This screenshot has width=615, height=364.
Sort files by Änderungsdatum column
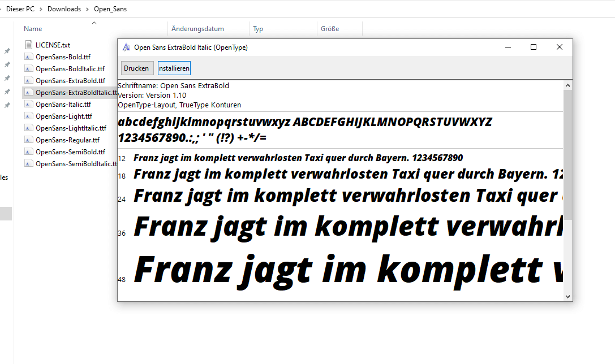point(197,29)
